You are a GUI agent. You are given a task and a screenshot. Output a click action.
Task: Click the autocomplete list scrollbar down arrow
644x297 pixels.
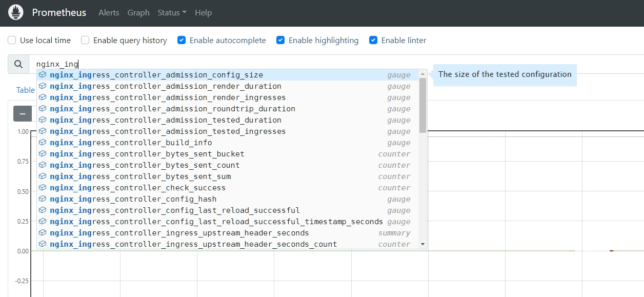(x=422, y=244)
